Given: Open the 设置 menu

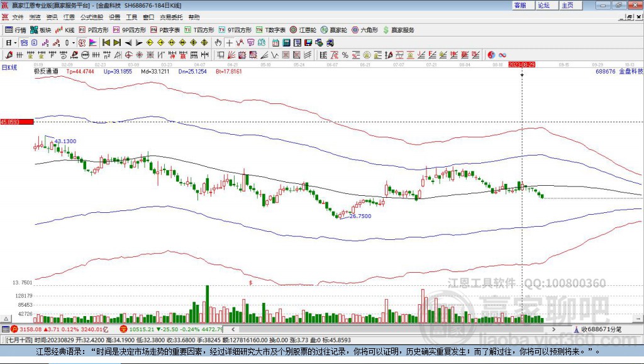Looking at the screenshot, I should coord(114,17).
